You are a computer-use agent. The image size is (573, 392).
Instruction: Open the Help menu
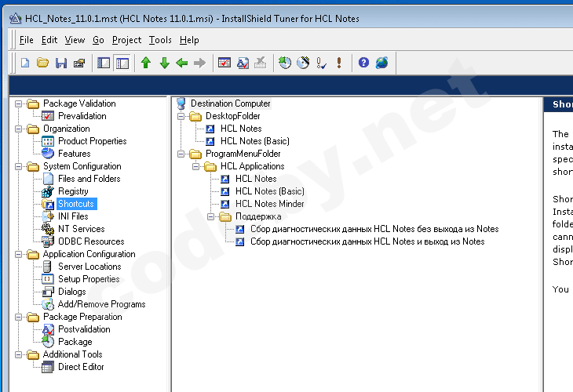coord(189,40)
